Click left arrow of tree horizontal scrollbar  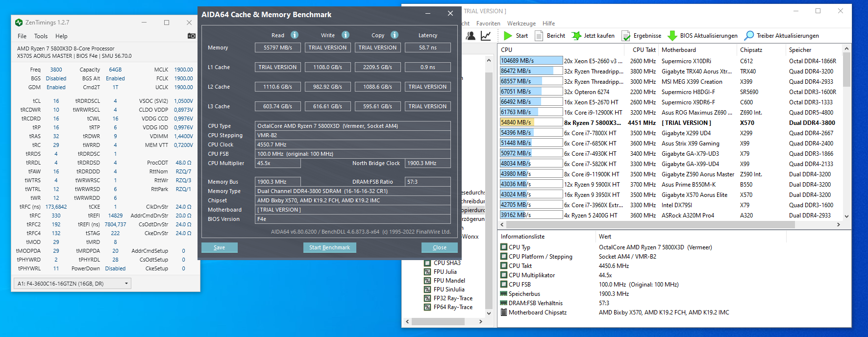coord(408,322)
